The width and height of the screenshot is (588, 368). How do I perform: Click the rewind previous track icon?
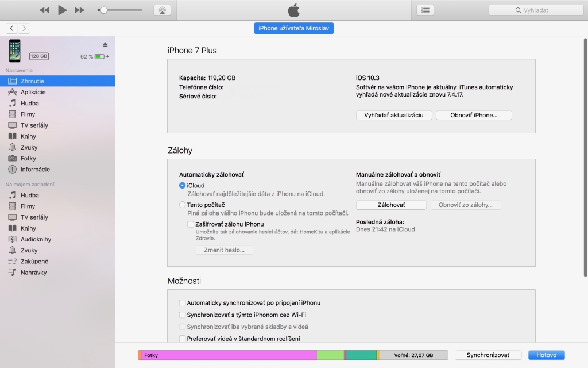[44, 10]
